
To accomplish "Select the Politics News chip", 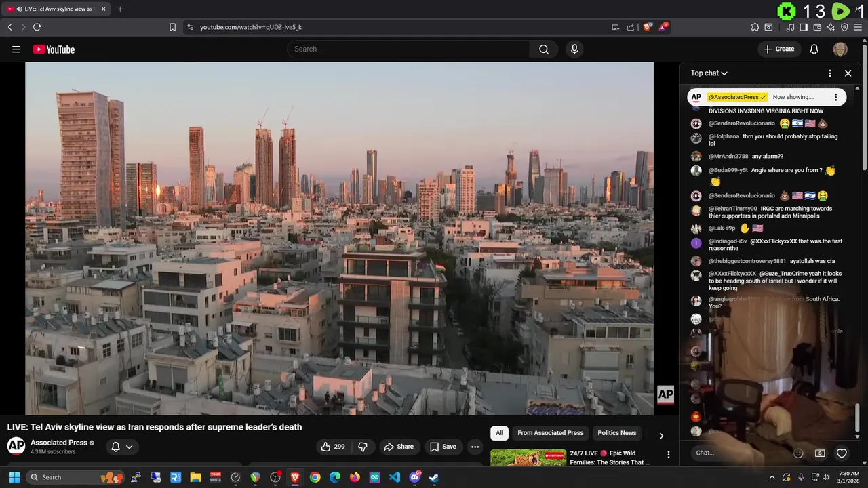I will coord(616,433).
